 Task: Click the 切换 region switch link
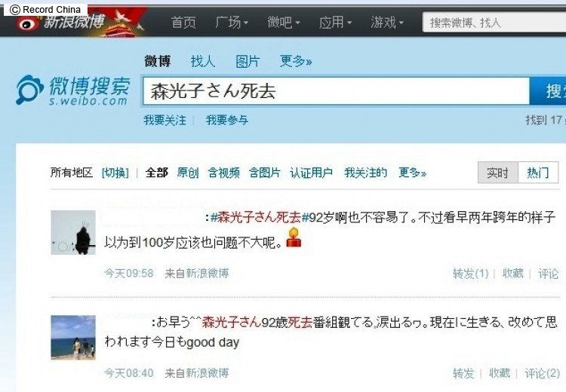pos(115,173)
